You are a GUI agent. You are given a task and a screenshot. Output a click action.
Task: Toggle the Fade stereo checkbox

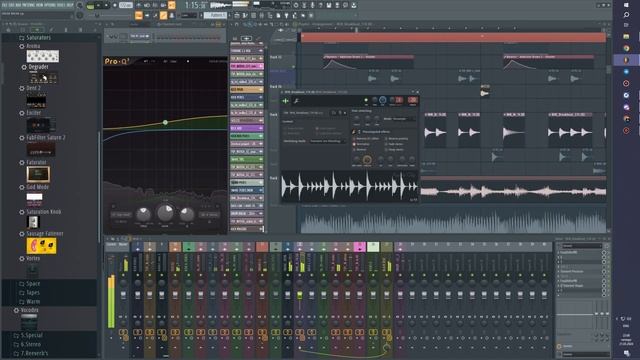click(x=386, y=144)
